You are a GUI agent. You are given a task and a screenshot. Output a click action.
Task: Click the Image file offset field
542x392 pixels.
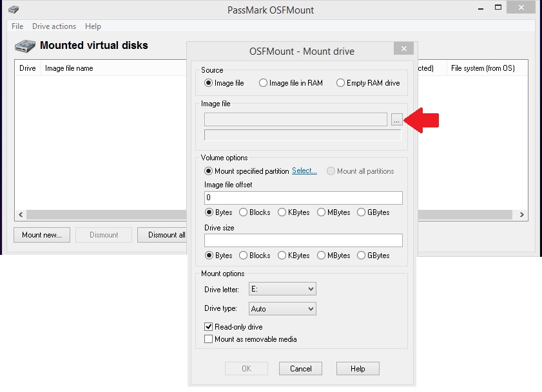tap(303, 198)
